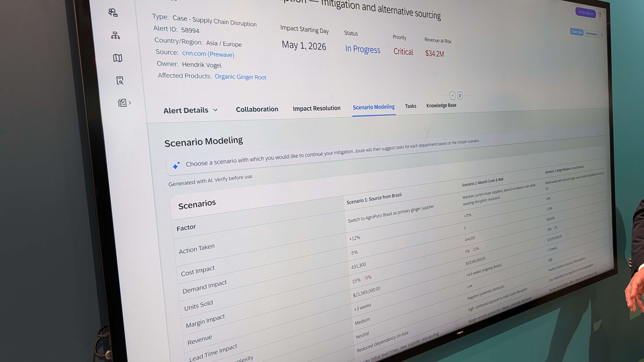Open the map icon in sidebar
644x362 pixels.
tap(118, 58)
